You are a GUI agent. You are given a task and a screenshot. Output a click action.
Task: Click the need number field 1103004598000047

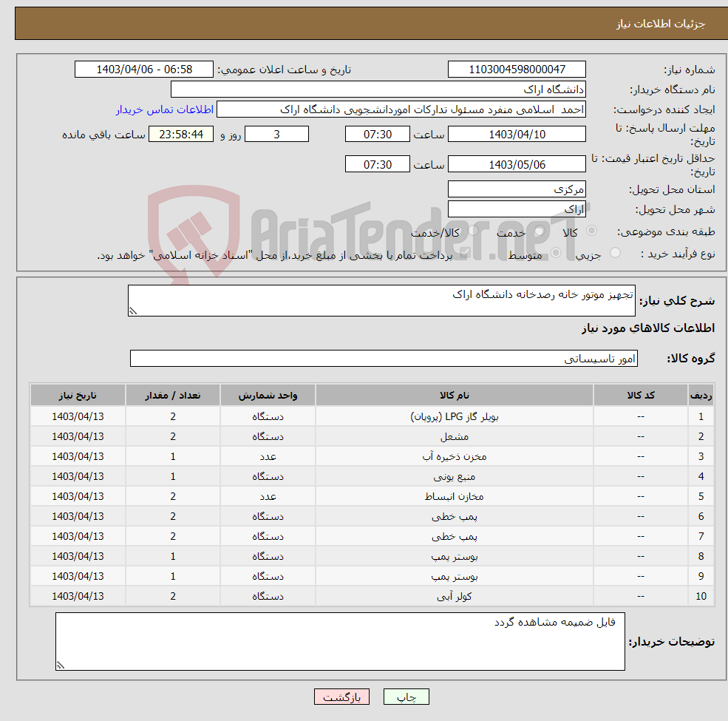(517, 70)
